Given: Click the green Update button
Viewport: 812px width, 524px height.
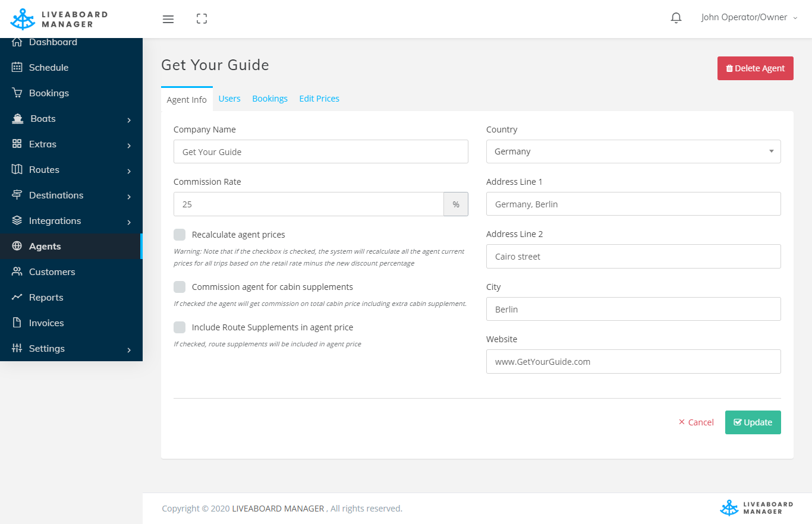Looking at the screenshot, I should point(753,422).
